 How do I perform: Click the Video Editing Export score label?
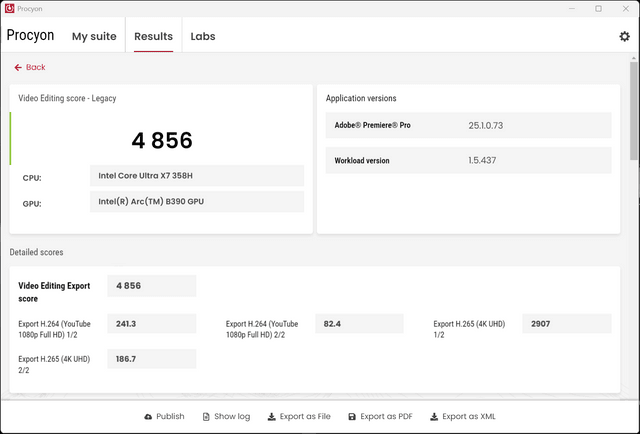(x=54, y=292)
